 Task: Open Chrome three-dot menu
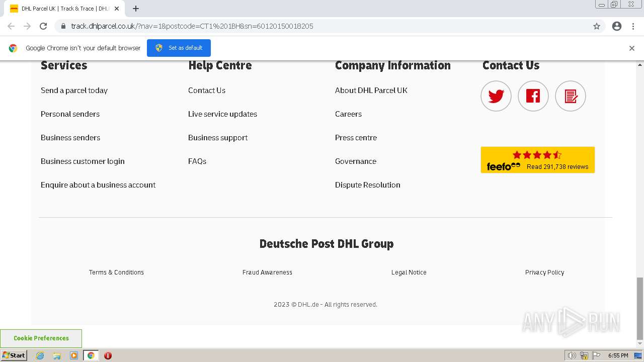pyautogui.click(x=633, y=26)
